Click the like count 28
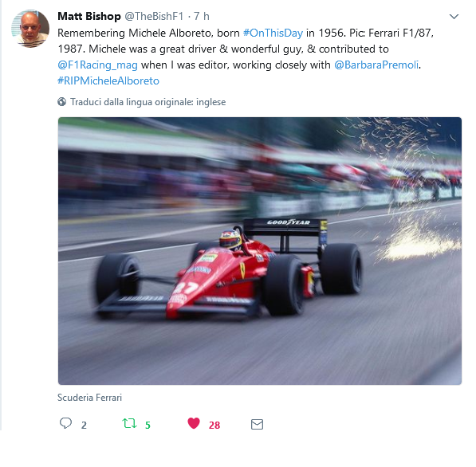 (x=214, y=425)
